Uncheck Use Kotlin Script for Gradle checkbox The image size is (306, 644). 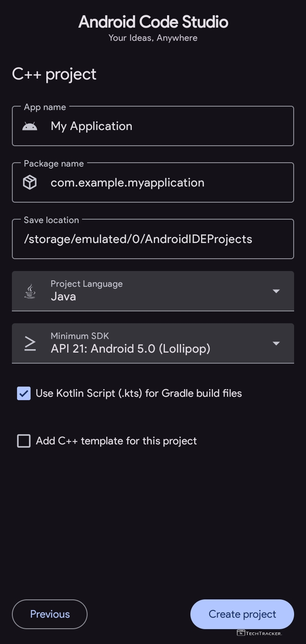(24, 393)
